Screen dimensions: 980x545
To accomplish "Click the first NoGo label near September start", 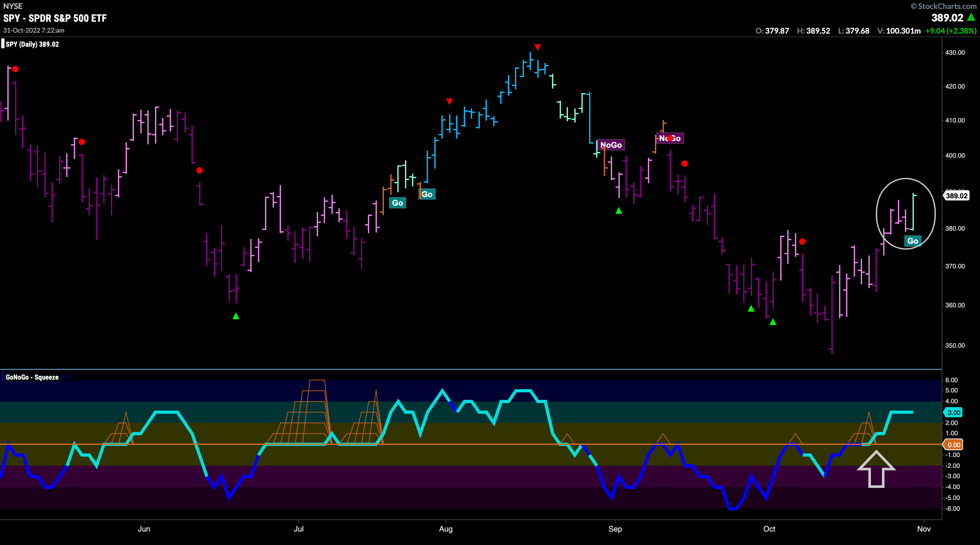I will point(611,145).
